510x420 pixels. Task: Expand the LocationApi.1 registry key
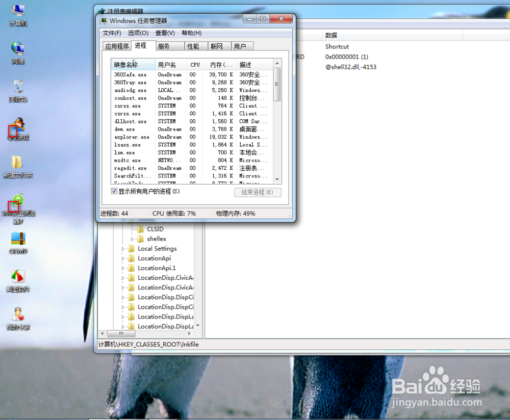(x=123, y=269)
